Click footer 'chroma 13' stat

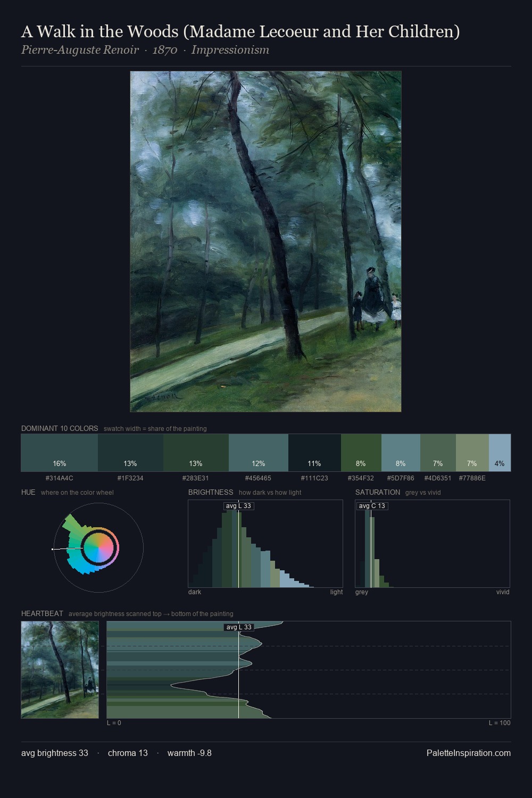click(128, 753)
